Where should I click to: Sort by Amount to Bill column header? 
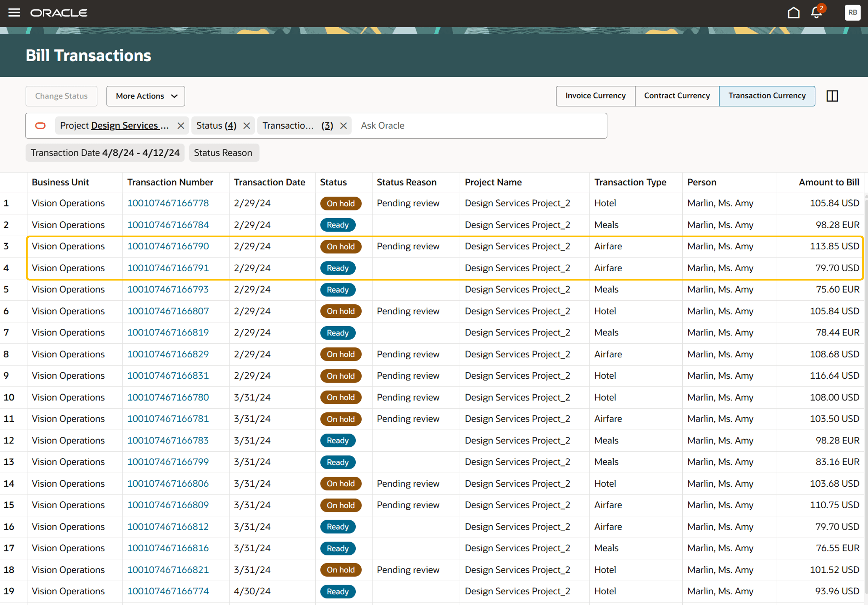[829, 182]
